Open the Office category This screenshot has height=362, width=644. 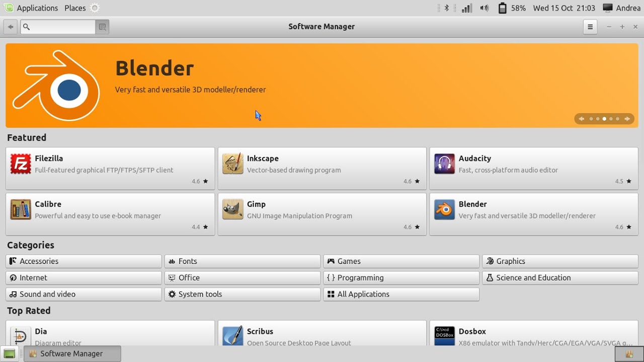(243, 278)
